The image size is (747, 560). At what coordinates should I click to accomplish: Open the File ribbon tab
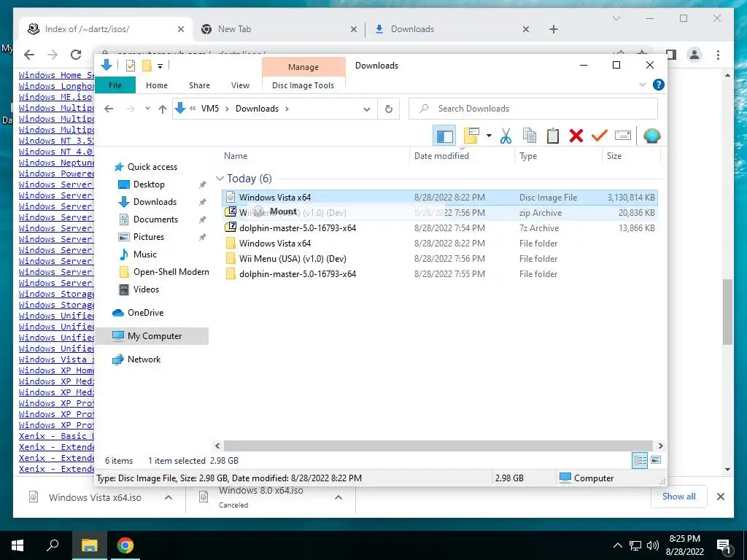(115, 85)
